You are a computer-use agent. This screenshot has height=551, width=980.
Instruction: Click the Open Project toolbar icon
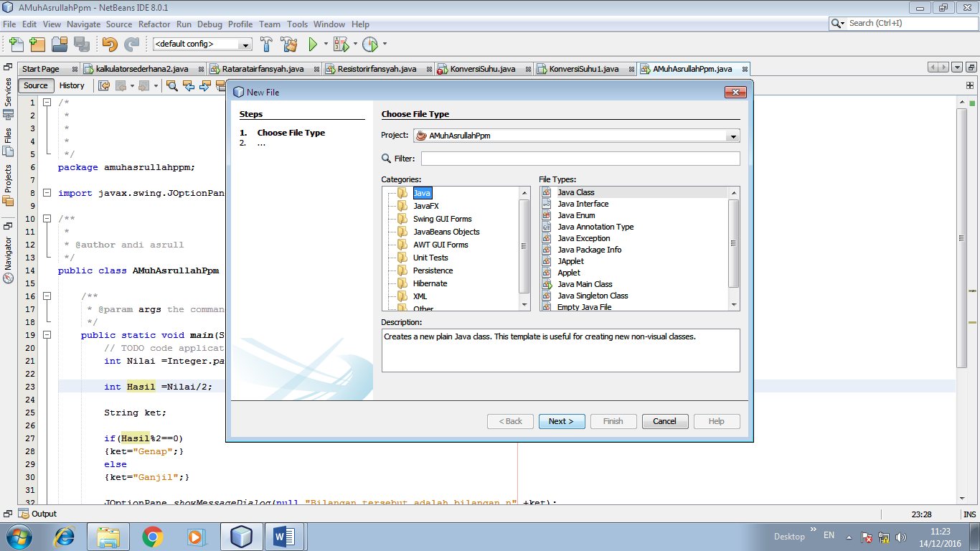(x=60, y=44)
